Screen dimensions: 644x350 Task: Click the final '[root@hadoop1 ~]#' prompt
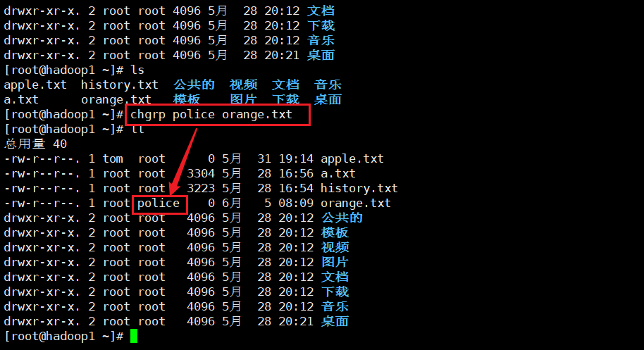tap(63, 336)
